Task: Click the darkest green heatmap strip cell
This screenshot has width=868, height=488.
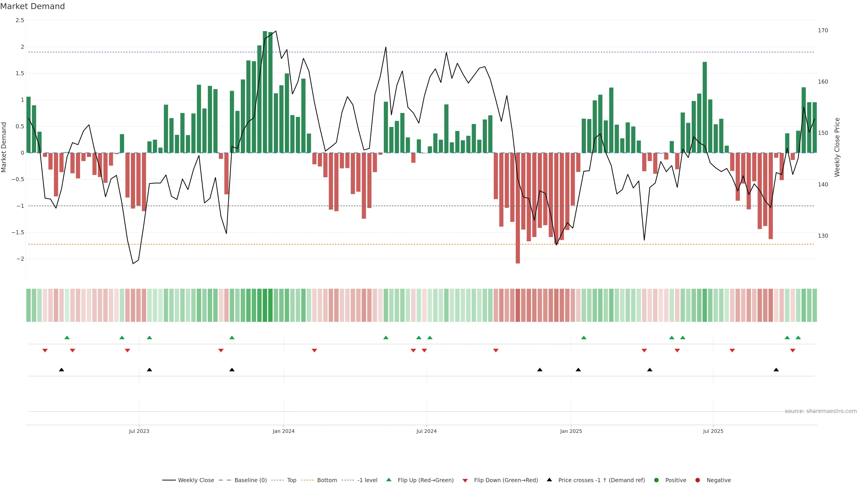Action: click(x=265, y=305)
